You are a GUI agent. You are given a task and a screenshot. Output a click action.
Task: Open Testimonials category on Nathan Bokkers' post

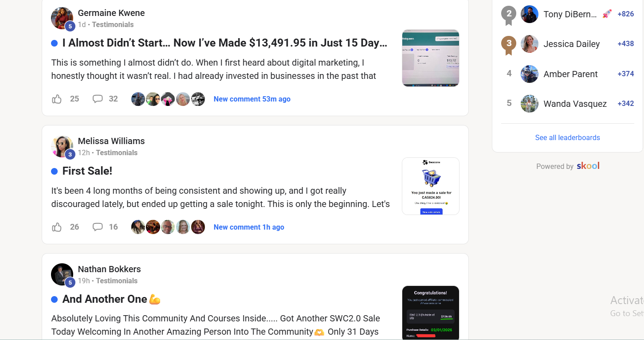tap(117, 281)
